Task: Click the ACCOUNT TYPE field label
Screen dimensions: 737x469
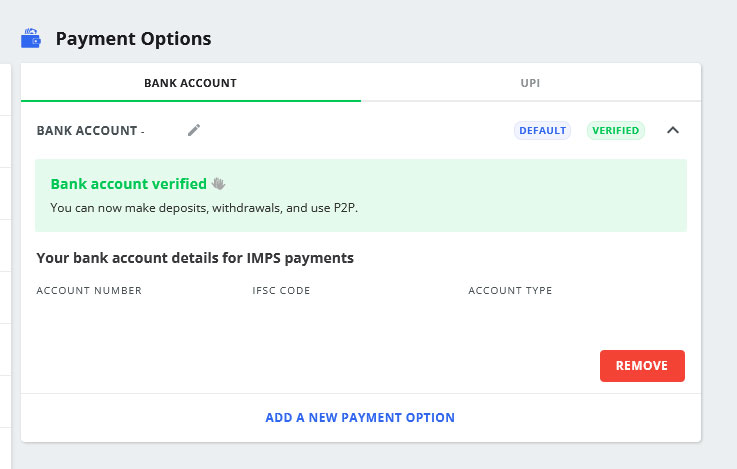Action: (510, 290)
